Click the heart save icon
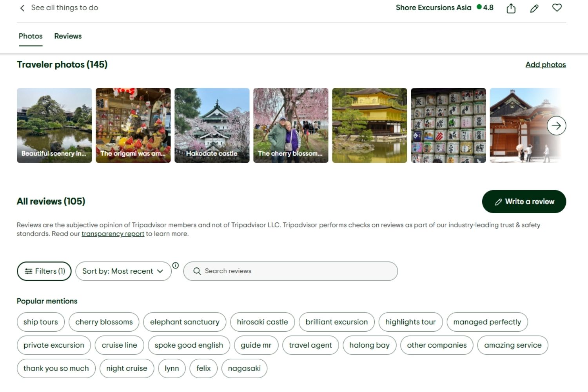Screen dimensions: 588x392 557,7
